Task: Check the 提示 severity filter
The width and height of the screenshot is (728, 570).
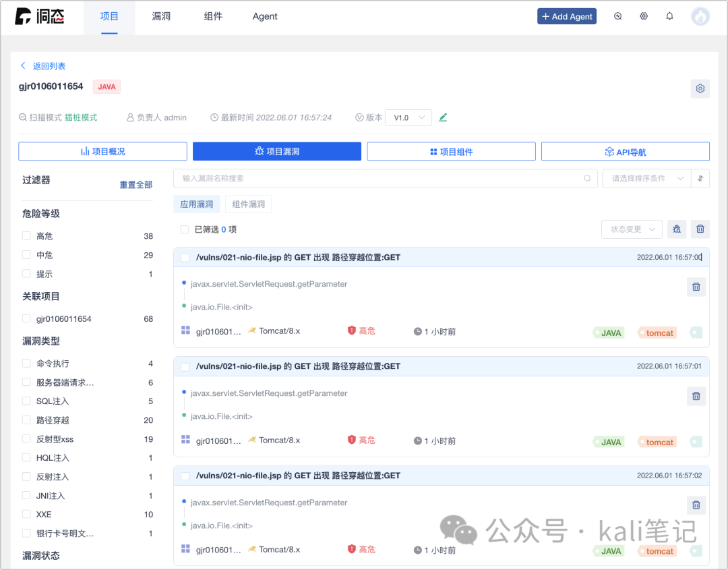Action: pyautogui.click(x=26, y=274)
